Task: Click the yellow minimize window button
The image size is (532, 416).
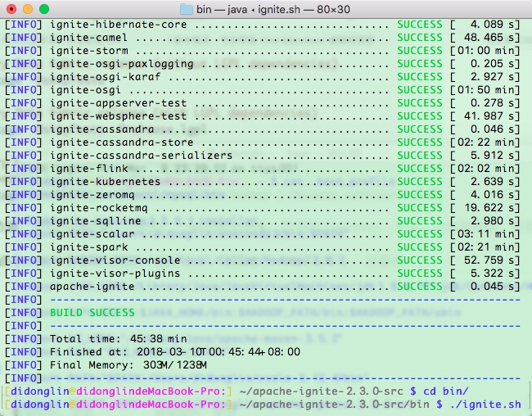Action: (x=28, y=9)
